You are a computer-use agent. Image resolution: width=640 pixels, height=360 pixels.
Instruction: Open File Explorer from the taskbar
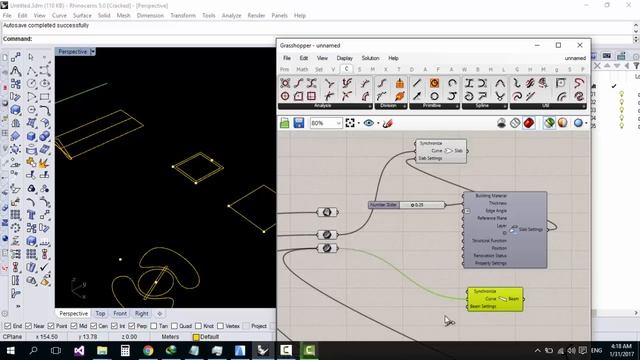click(x=102, y=350)
